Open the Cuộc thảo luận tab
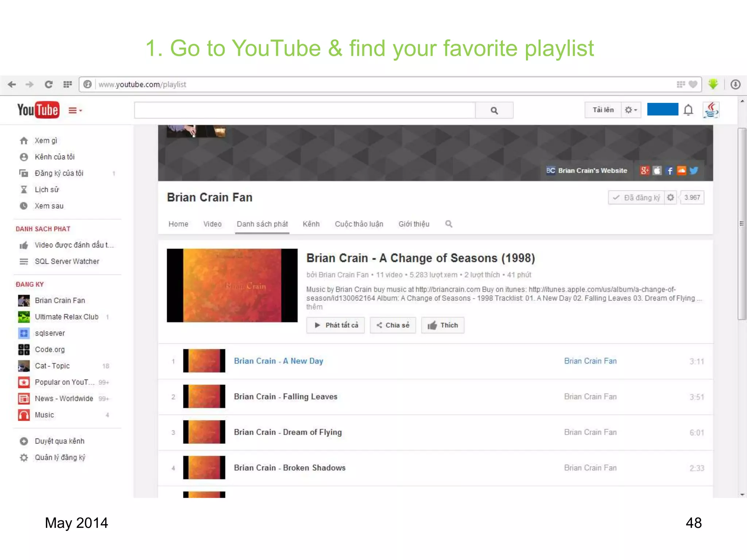 (359, 224)
